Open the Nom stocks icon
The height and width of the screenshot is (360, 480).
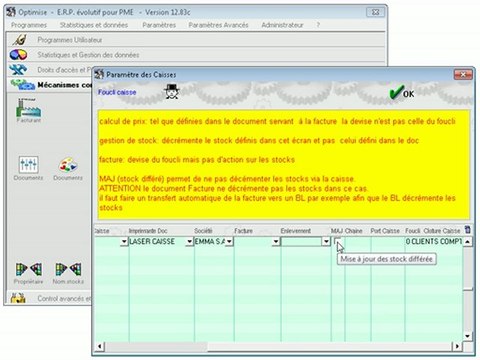(68, 269)
